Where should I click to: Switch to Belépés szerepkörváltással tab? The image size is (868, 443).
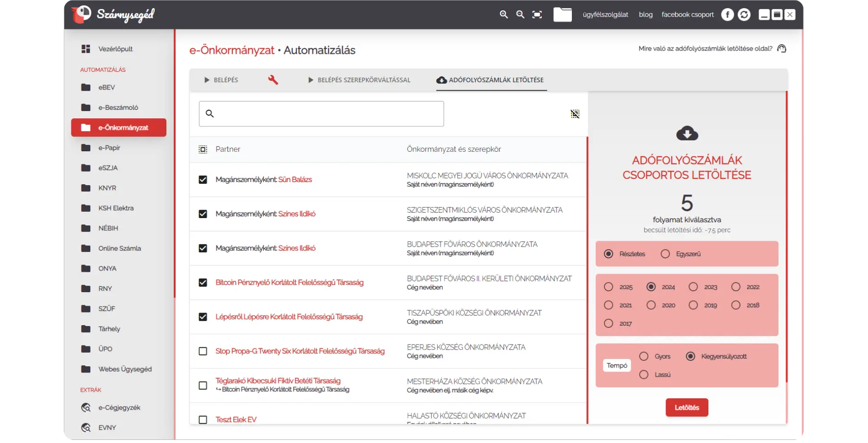click(359, 80)
